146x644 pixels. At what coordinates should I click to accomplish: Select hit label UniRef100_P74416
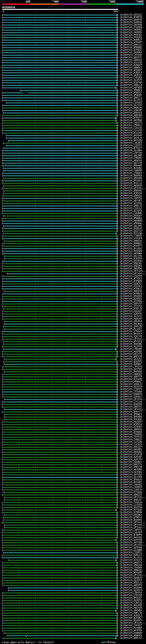[131, 492]
